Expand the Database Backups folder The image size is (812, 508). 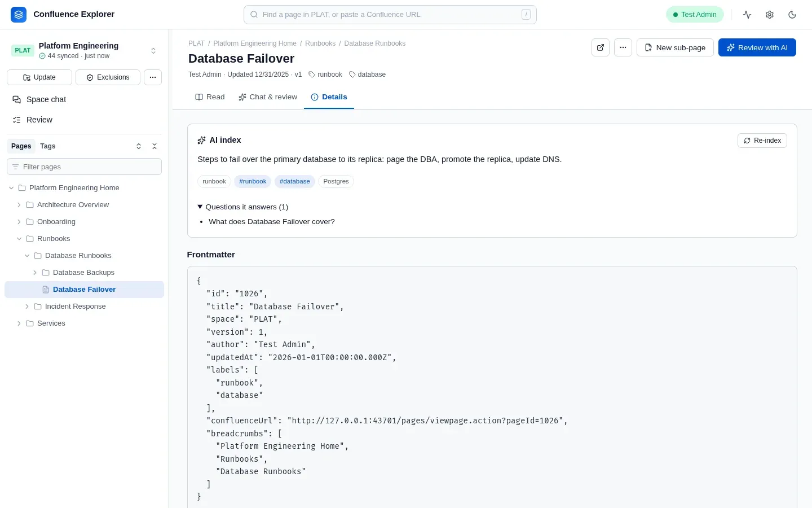35,273
